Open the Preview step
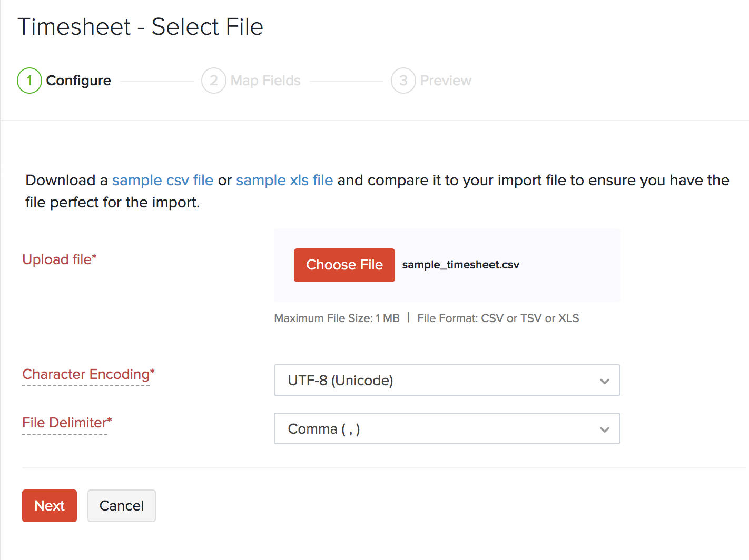 [446, 81]
